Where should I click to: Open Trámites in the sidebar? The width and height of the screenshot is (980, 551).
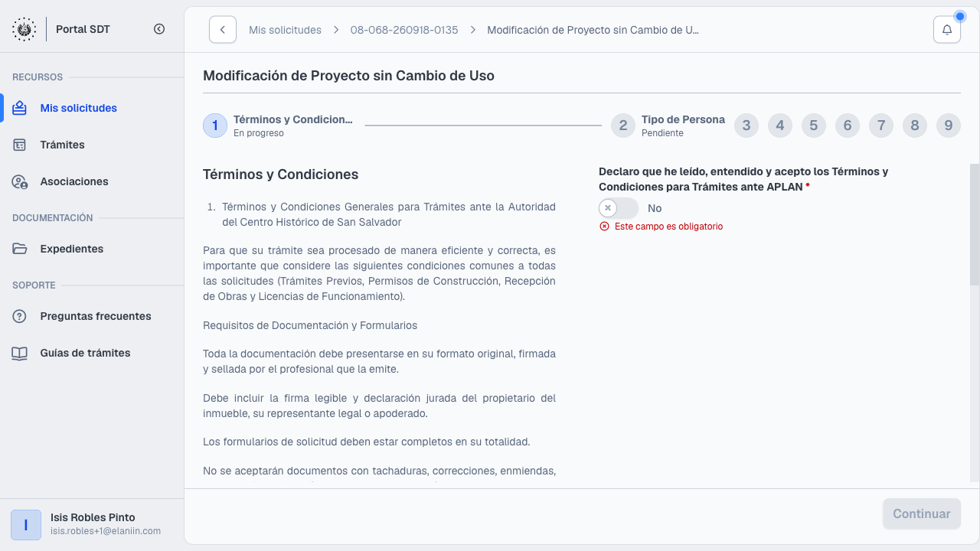(92, 145)
